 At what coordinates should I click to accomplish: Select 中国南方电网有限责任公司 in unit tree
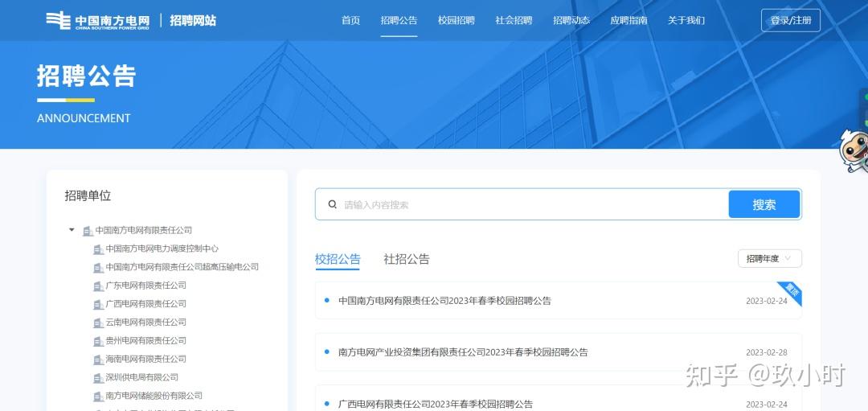(144, 230)
